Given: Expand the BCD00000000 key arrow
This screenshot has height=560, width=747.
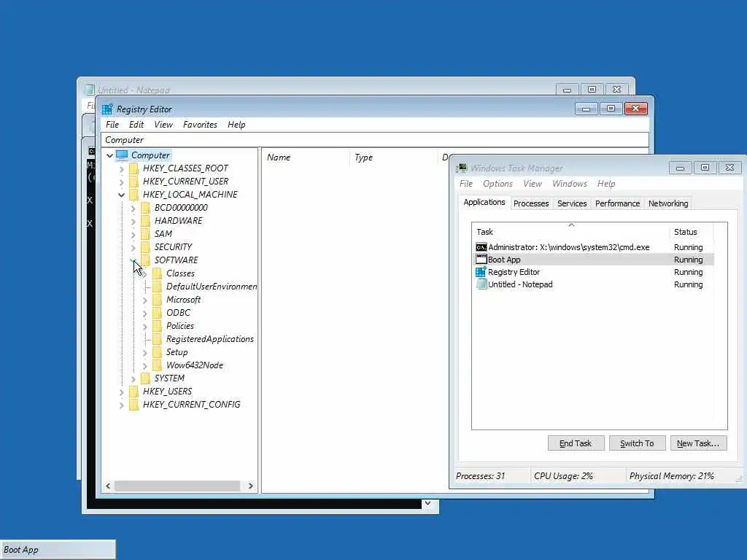Looking at the screenshot, I should 133,208.
